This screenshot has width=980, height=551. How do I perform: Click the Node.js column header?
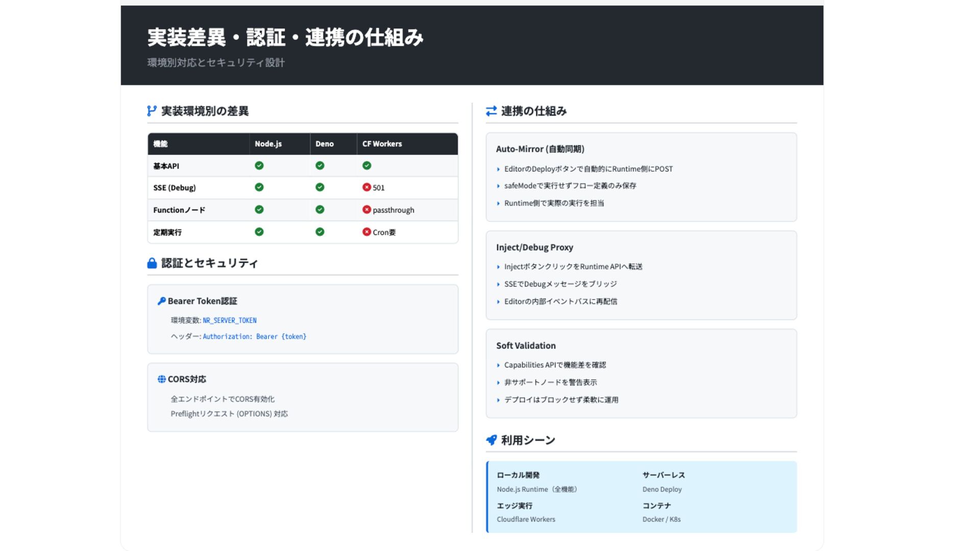tap(268, 144)
